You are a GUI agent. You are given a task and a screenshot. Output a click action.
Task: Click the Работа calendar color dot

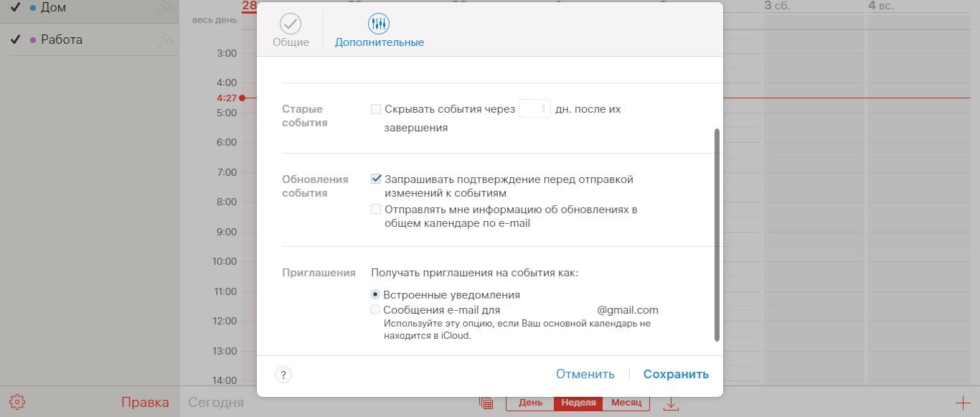(x=33, y=40)
